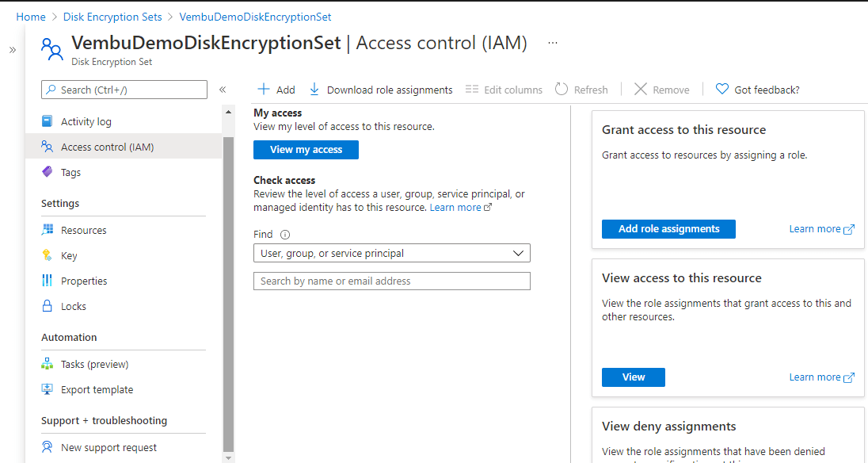This screenshot has width=868, height=463.
Task: Click the Refresh icon in toolbar
Action: pyautogui.click(x=562, y=90)
